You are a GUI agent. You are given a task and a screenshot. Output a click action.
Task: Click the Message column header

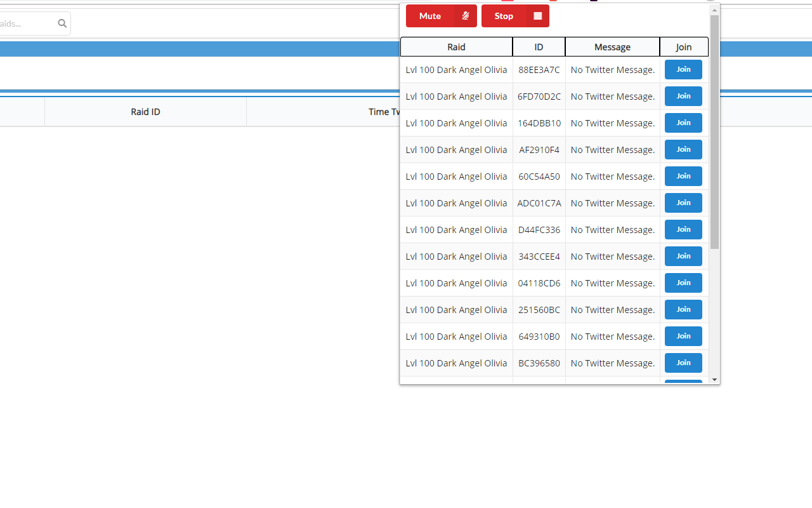612,47
